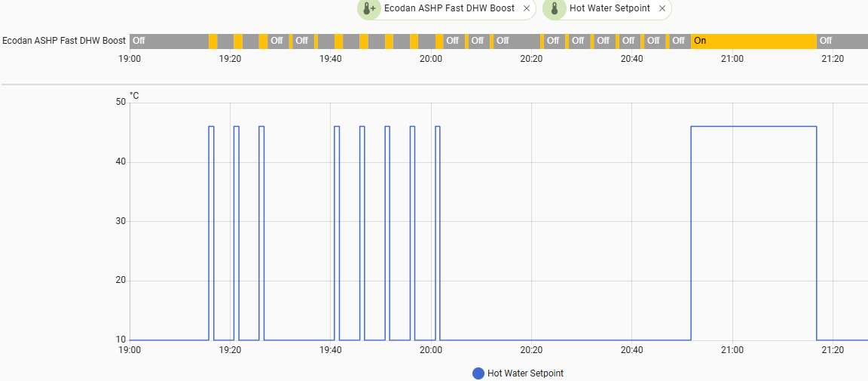Select the Ecodan ASHP Fast DHW Boost chip label
Screen dimensions: 868x381
pyautogui.click(x=449, y=8)
